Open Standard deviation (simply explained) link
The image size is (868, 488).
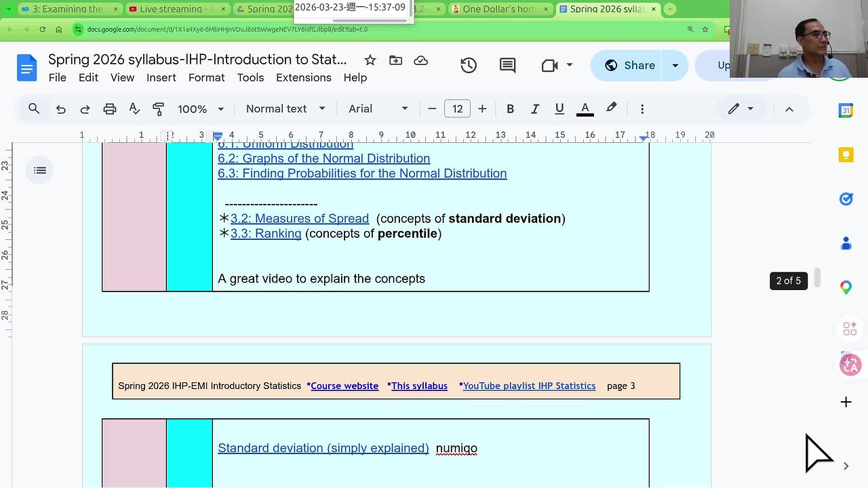323,448
